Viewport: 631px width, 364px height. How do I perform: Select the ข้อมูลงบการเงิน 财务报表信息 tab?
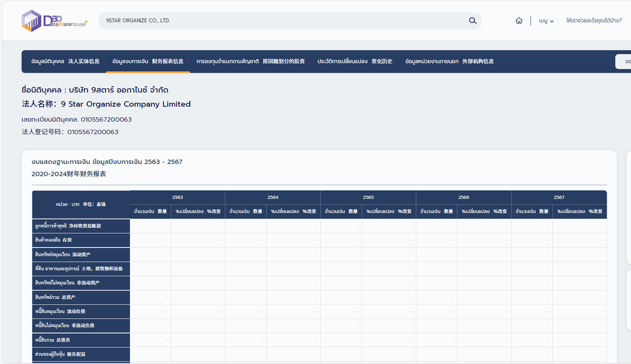(x=148, y=61)
